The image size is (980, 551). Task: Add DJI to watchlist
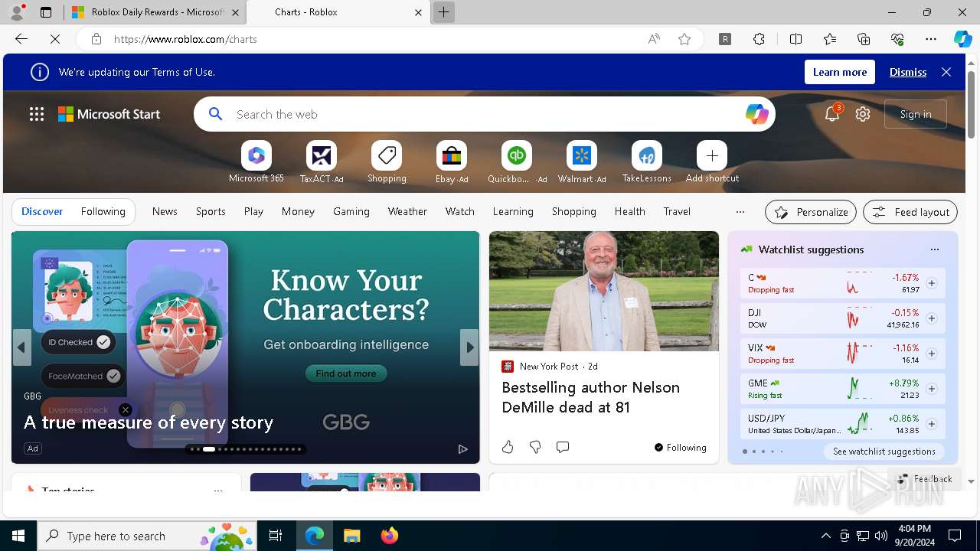(x=932, y=318)
